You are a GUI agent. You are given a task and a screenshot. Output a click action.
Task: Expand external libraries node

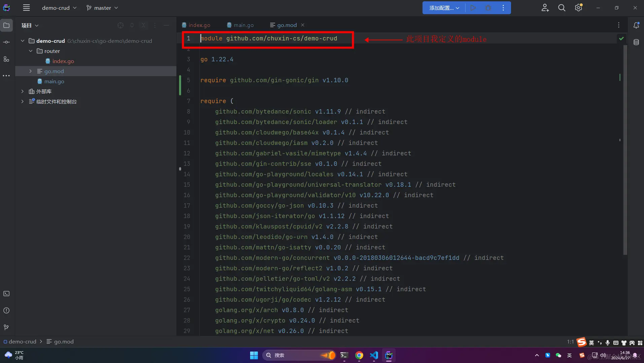click(23, 91)
